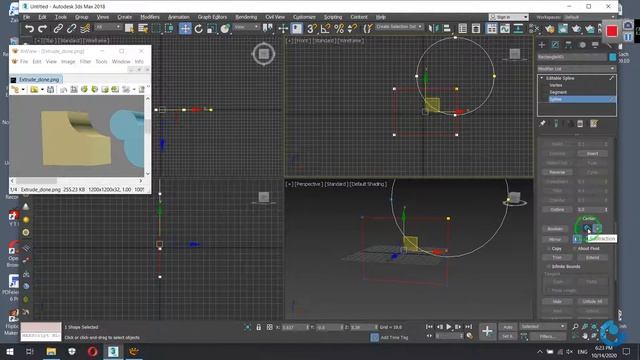Activate the Select and Scale tool
Screen dimensions: 640x360
pos(211,29)
